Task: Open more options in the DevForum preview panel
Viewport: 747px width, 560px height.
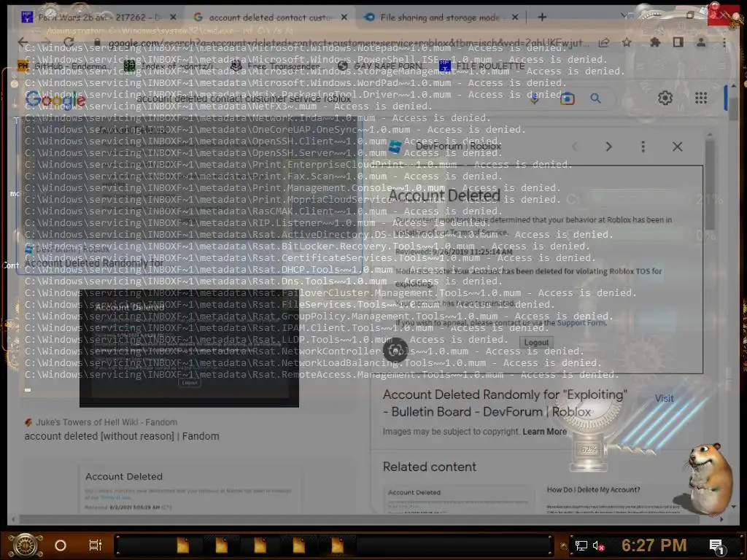Action: (x=643, y=147)
